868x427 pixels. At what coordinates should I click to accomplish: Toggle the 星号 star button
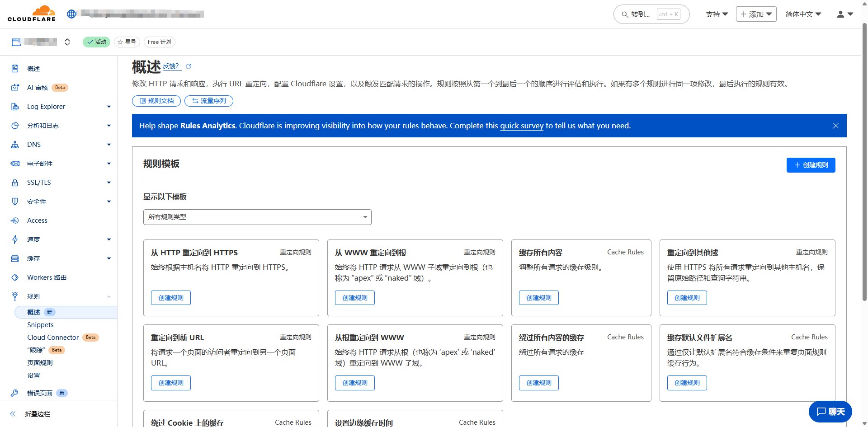(127, 42)
